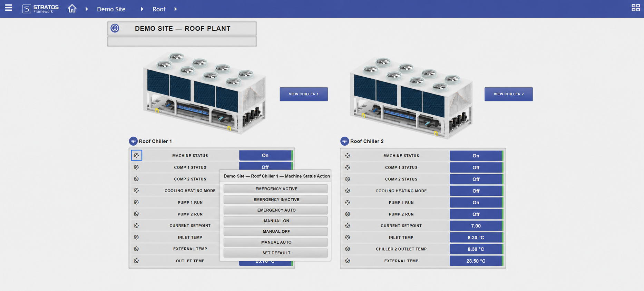
Task: Open gear for Chiller 2 Inlet Temp
Action: pos(348,237)
